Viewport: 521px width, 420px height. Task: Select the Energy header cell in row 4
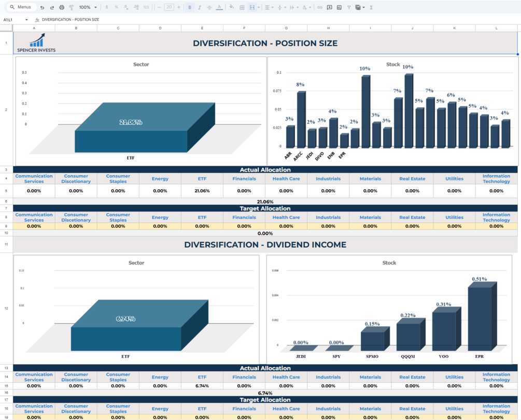click(x=160, y=179)
